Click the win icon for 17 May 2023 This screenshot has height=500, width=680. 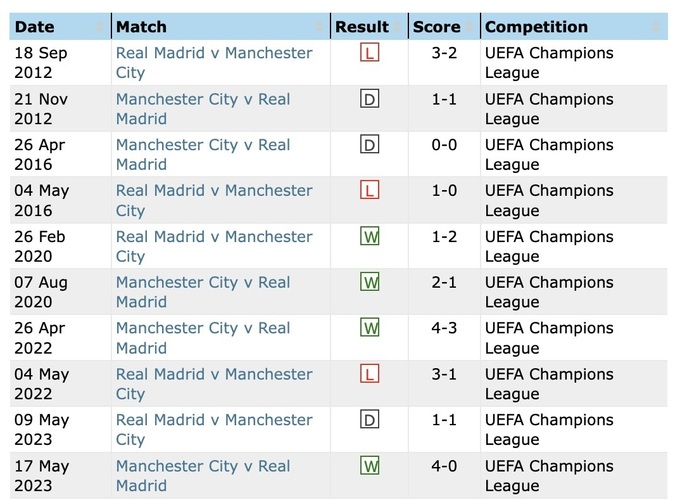(370, 466)
